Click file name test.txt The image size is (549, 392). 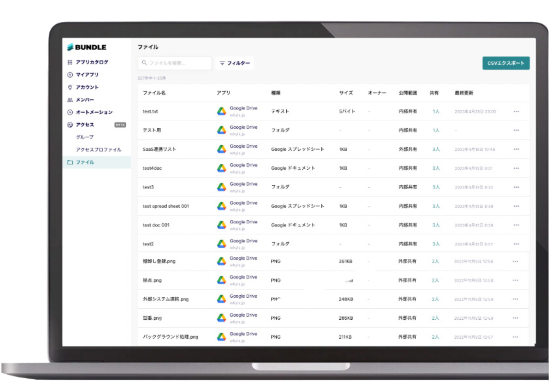pyautogui.click(x=150, y=111)
